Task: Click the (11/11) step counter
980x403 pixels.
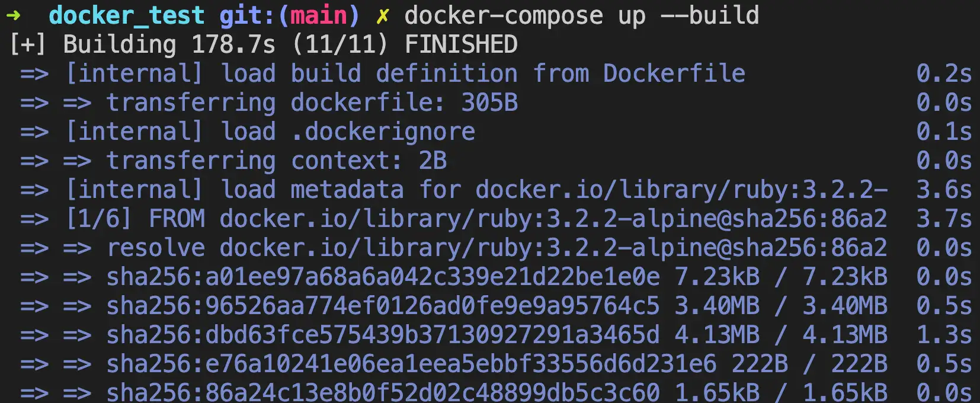Action: click(340, 45)
